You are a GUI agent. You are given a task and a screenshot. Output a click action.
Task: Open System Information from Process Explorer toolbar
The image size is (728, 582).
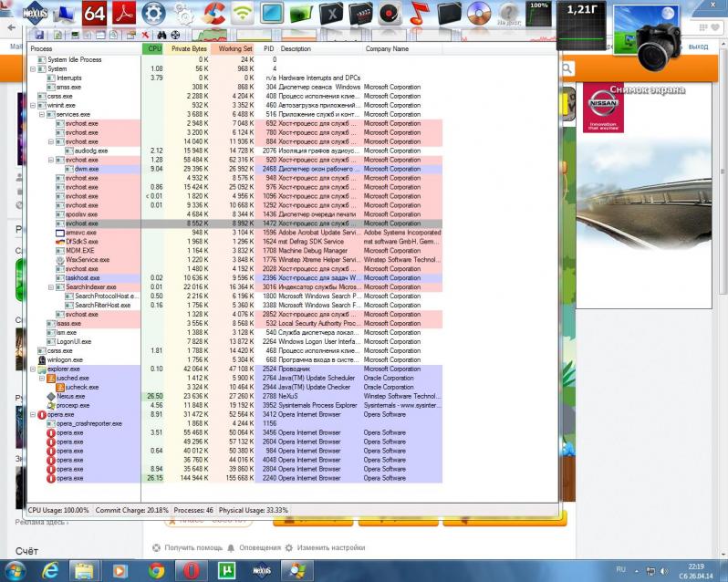click(75, 36)
